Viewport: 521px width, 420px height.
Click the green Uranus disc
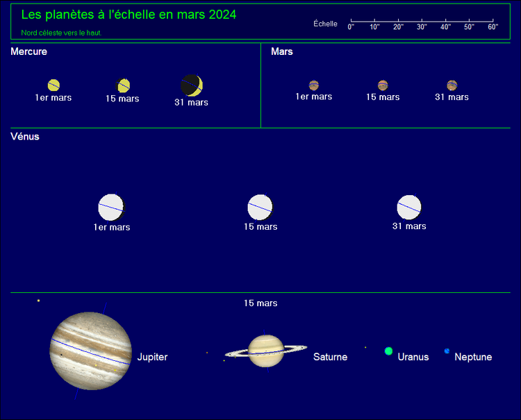click(388, 351)
